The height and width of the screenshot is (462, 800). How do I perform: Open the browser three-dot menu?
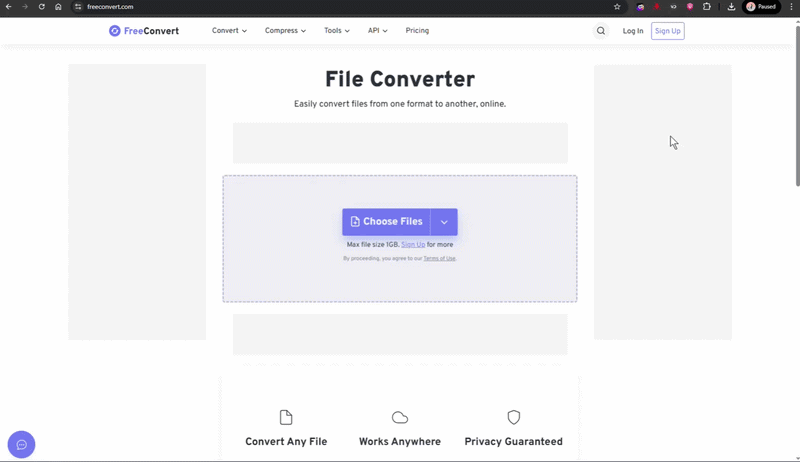[x=791, y=7]
